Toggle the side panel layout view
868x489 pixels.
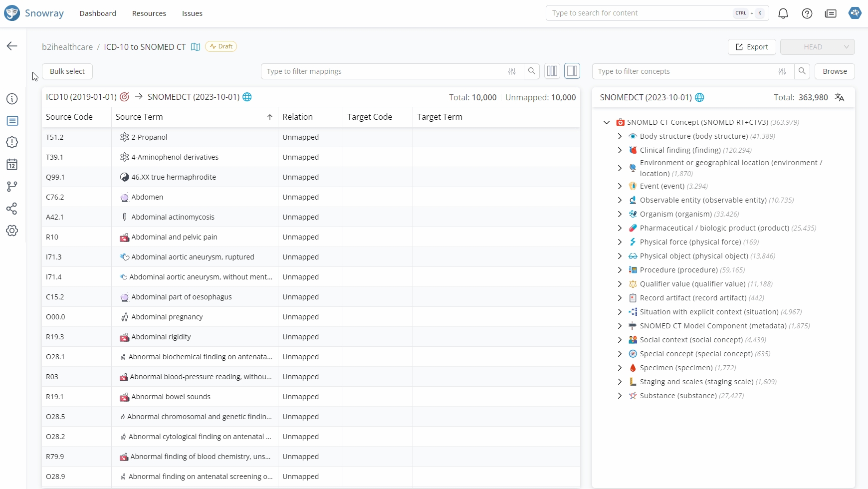(x=572, y=71)
